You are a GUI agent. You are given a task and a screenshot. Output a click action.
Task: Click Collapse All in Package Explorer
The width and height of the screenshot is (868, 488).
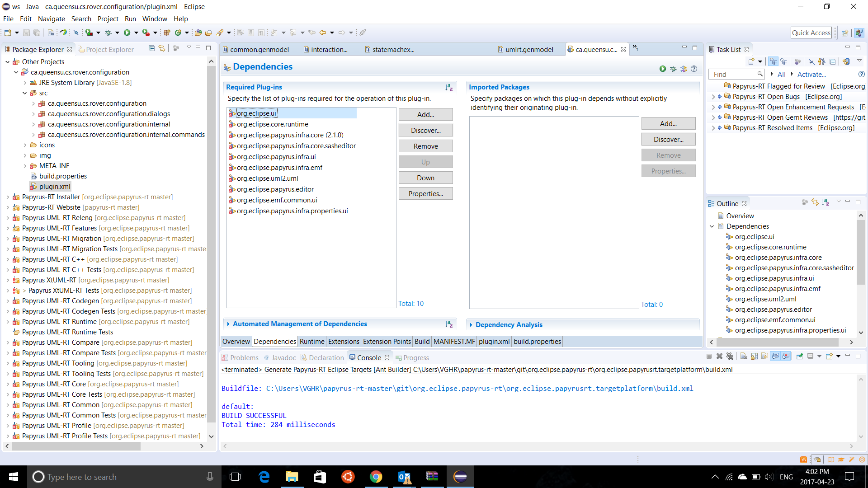pos(151,48)
